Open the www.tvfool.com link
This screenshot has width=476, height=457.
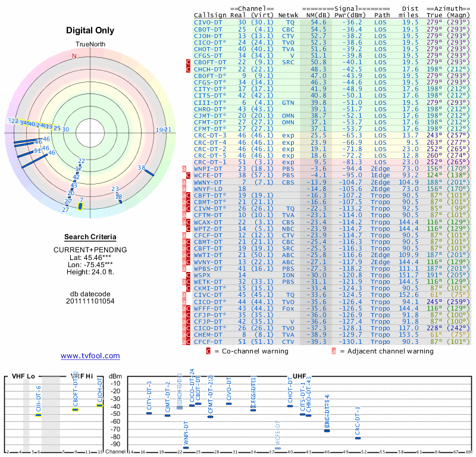[x=90, y=356]
